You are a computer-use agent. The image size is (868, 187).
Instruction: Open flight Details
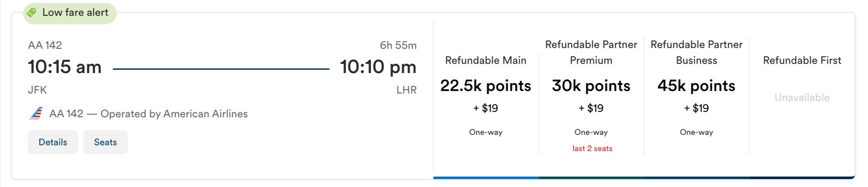(53, 142)
